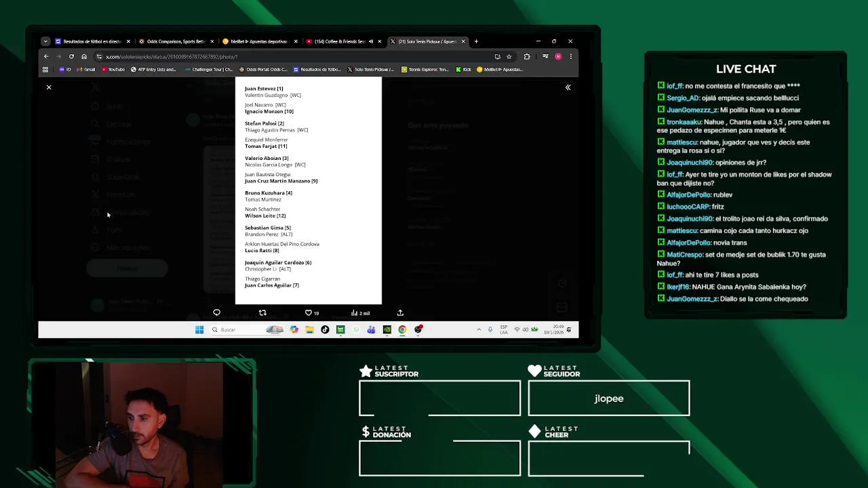Open a new browser tab
Viewport: 868px width, 488px height.
pyautogui.click(x=476, y=41)
